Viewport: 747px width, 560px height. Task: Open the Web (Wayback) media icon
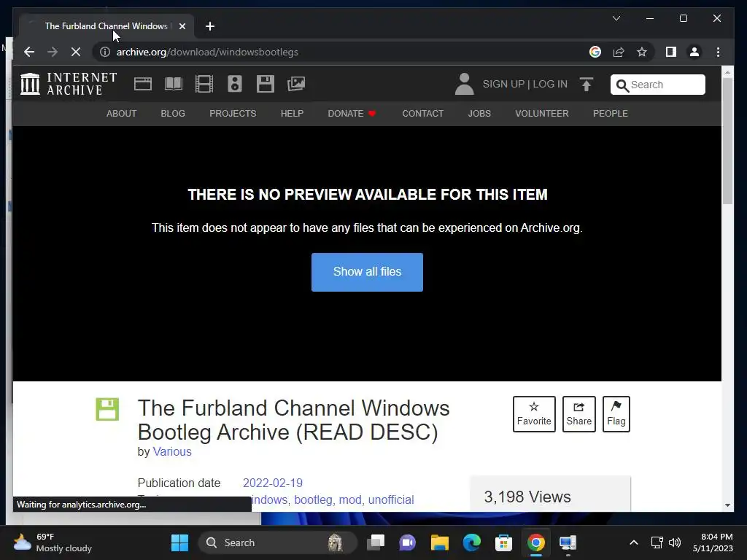click(143, 84)
